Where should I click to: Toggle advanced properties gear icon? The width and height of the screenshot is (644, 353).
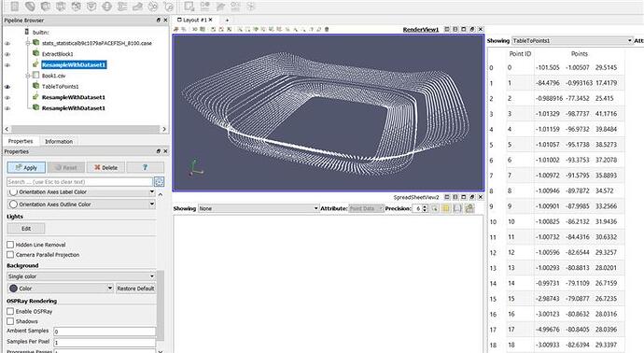tap(159, 182)
